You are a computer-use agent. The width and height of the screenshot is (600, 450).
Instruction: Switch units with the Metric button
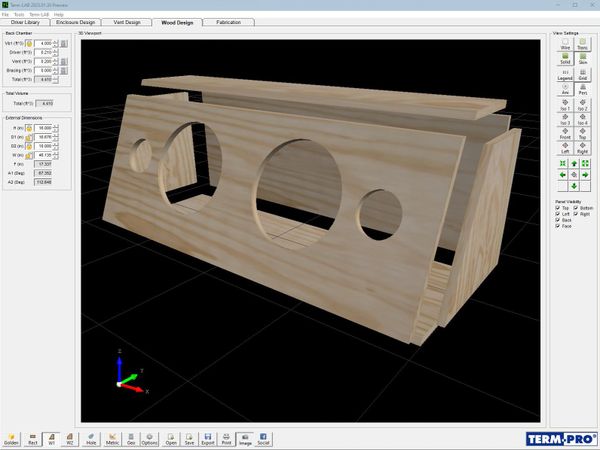pyautogui.click(x=112, y=439)
